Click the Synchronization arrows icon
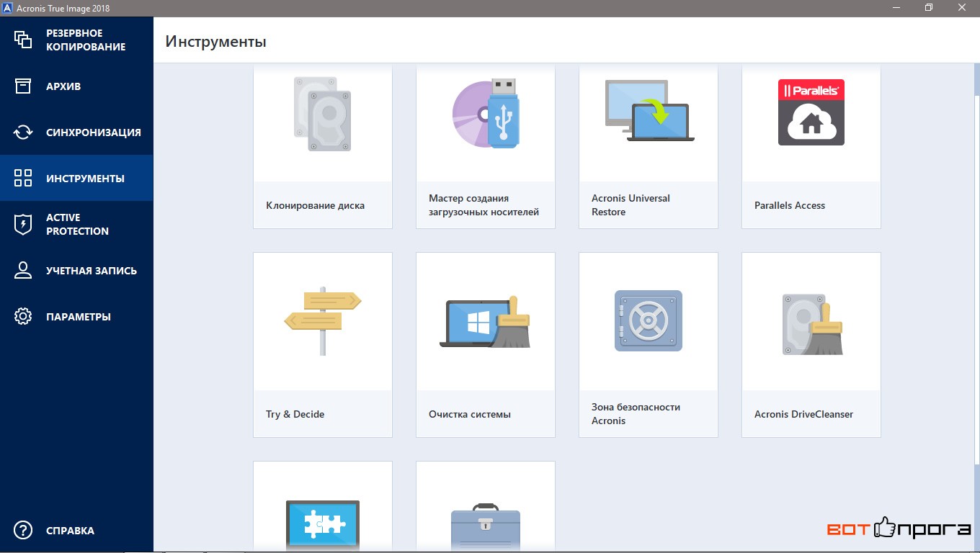 point(23,132)
